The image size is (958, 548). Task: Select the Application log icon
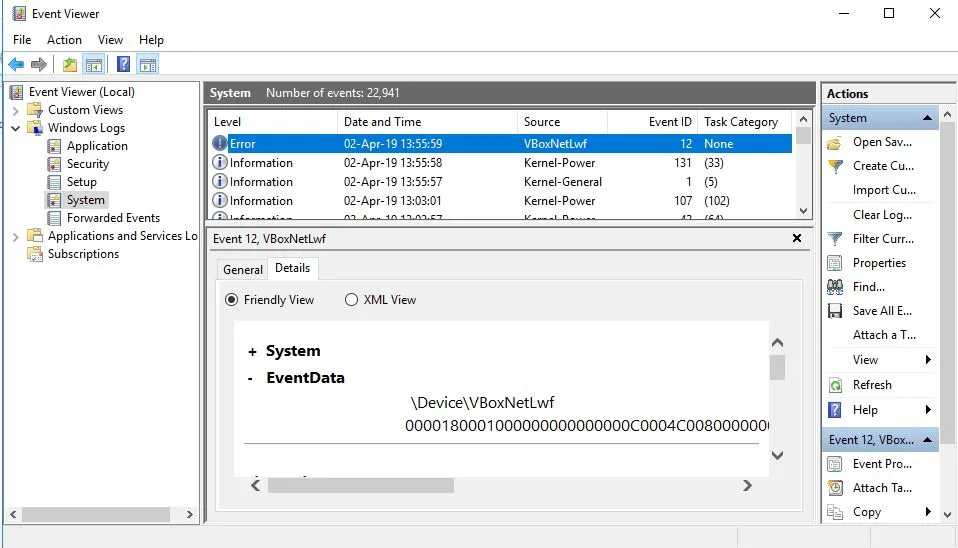coord(54,146)
